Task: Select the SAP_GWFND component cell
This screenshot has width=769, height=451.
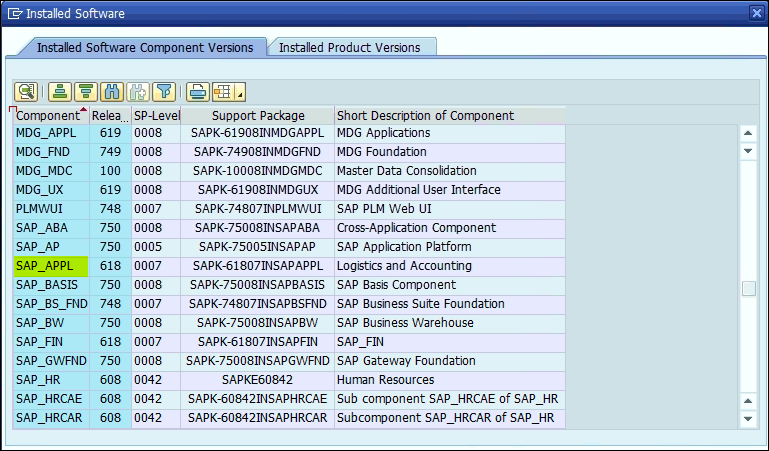Action: tap(51, 361)
